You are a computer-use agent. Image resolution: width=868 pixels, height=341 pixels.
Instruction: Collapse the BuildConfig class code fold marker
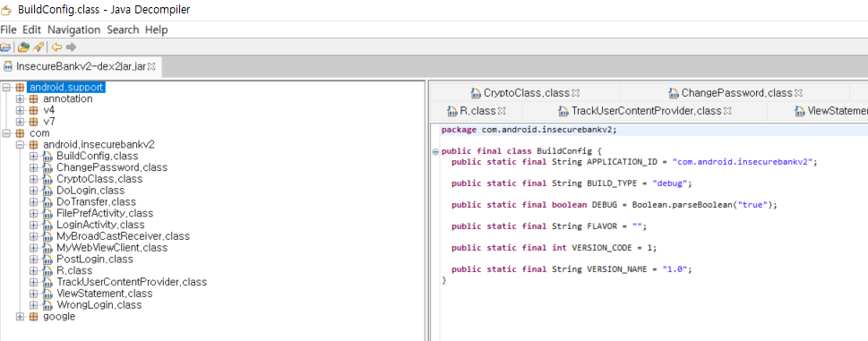click(435, 151)
